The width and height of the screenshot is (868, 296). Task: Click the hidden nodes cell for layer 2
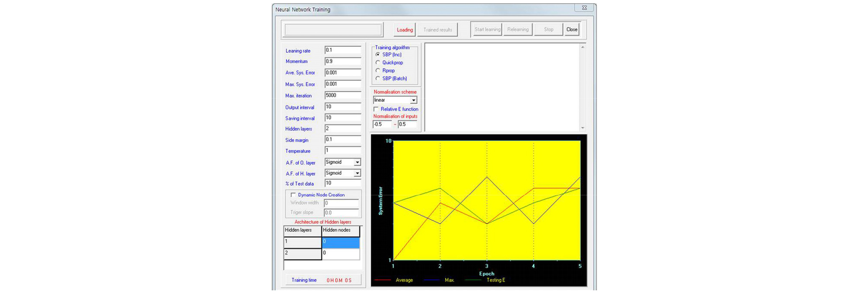[x=341, y=253]
